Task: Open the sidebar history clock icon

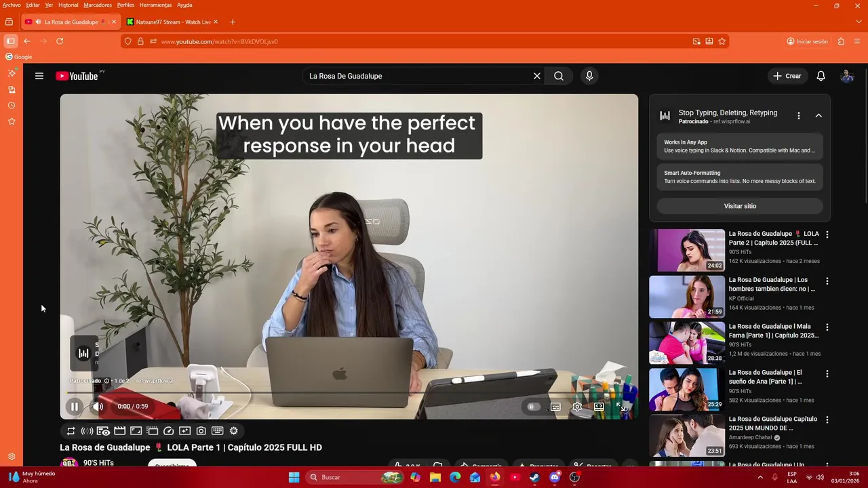Action: pos(12,106)
